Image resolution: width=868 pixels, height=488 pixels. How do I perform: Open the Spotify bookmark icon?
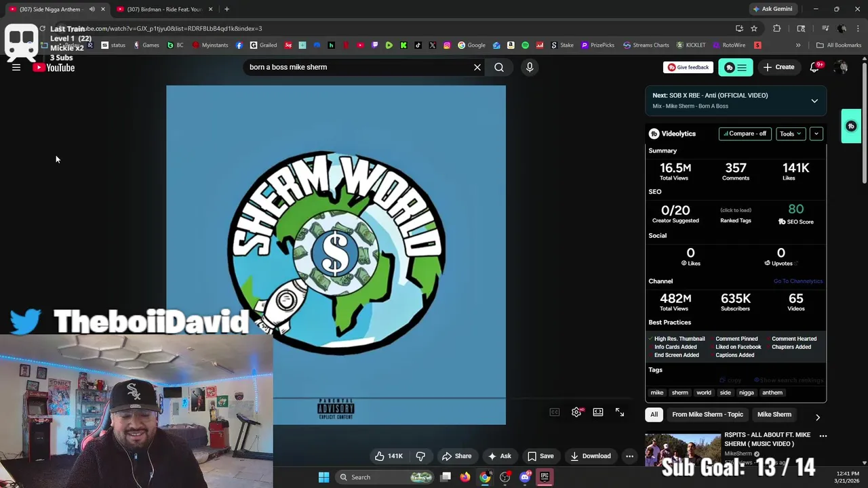click(x=525, y=45)
